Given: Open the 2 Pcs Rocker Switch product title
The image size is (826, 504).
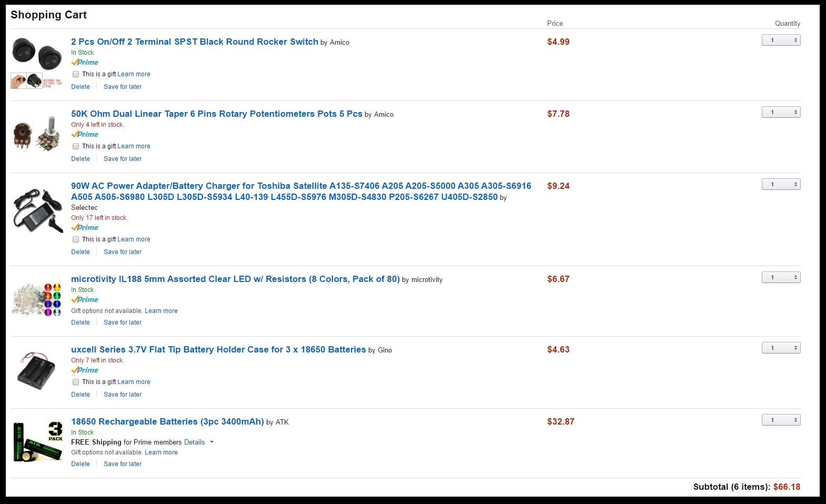Looking at the screenshot, I should [x=195, y=42].
